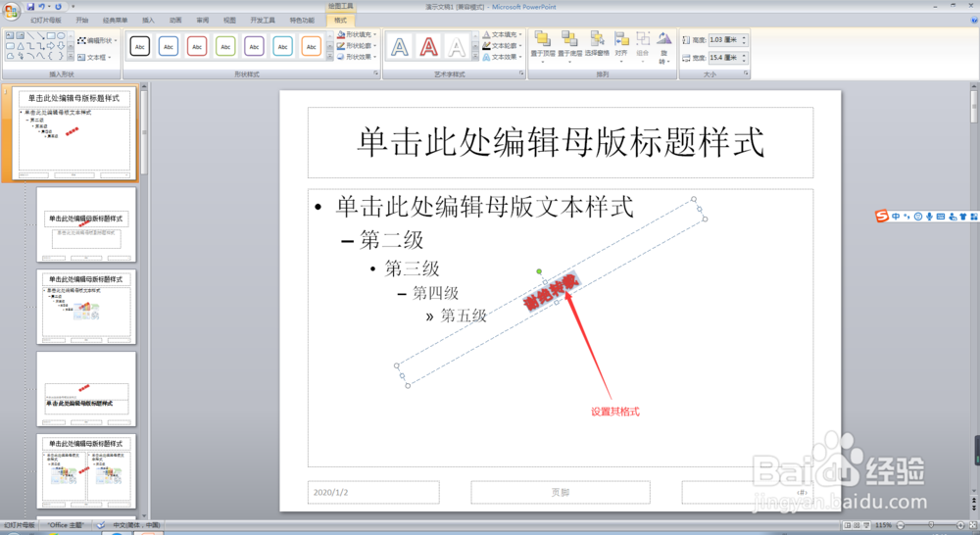Click the 高度 height input field

pos(724,39)
